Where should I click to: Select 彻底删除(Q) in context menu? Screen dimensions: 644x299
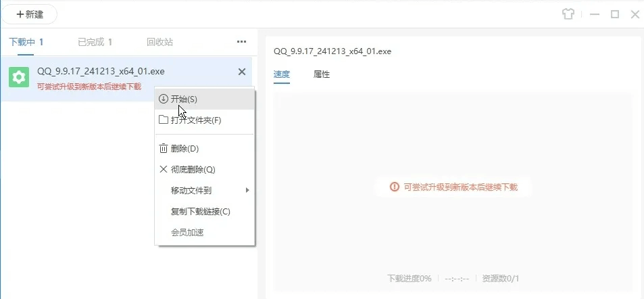(x=205, y=169)
